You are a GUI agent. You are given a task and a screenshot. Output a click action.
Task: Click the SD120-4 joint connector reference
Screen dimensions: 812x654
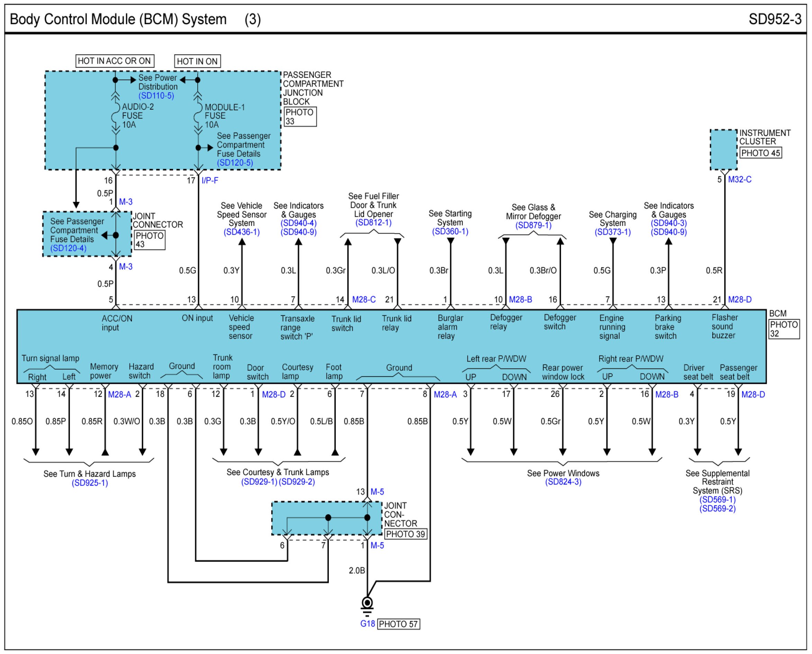tap(68, 248)
